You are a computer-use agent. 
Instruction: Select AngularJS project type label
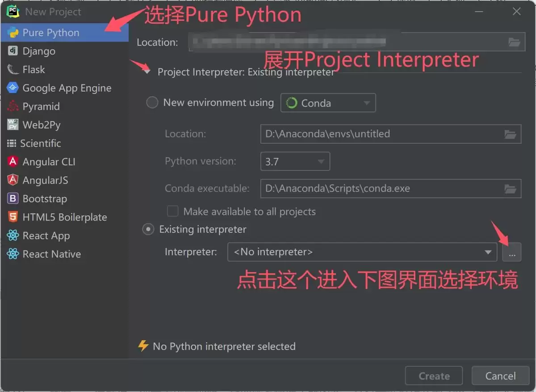click(x=46, y=180)
